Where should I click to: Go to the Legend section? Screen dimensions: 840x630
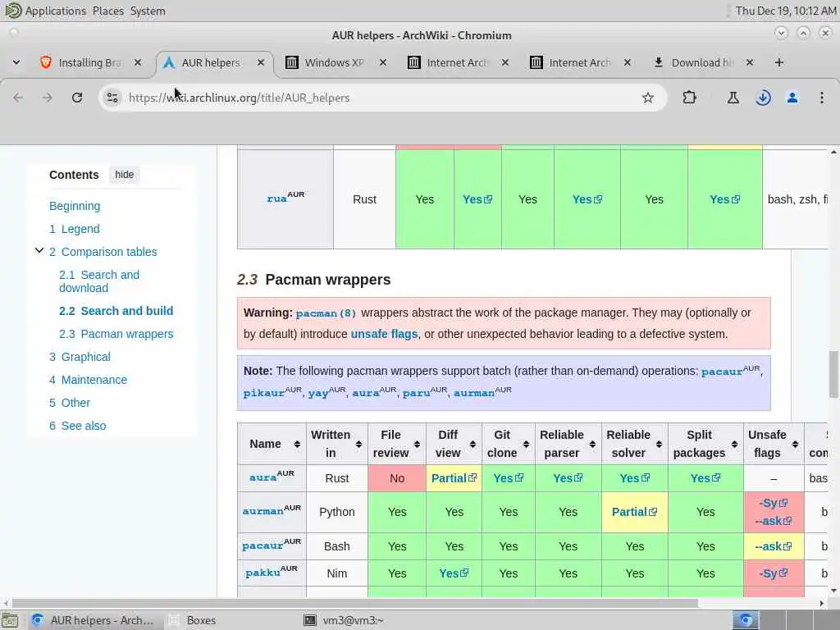75,229
